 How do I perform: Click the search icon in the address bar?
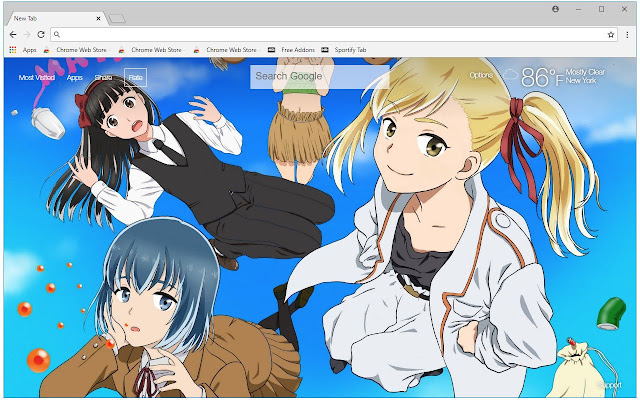57,35
